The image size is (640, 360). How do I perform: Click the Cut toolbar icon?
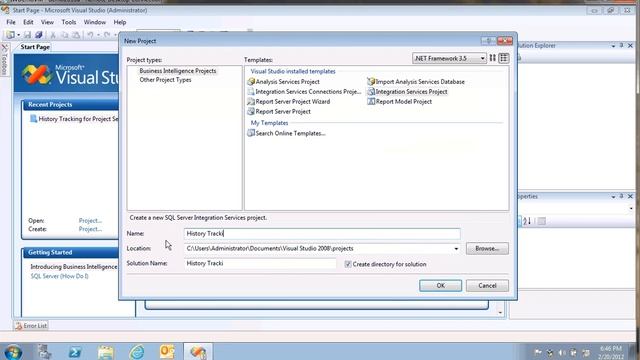[x=53, y=35]
